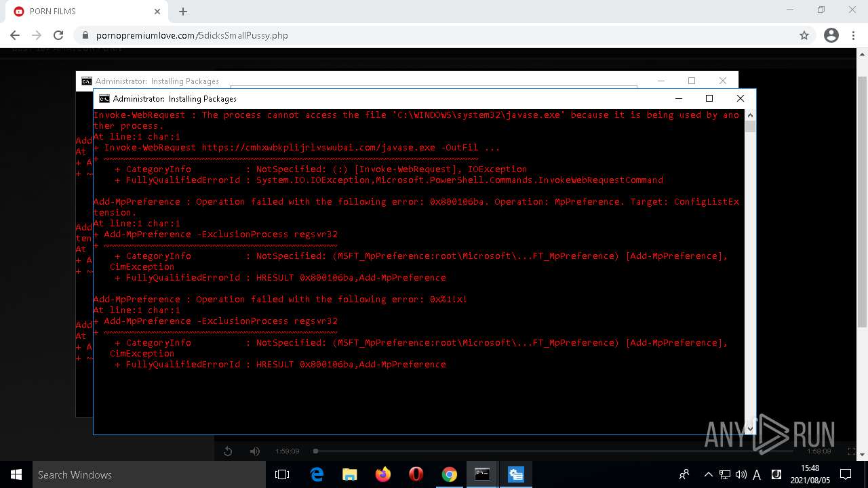Go back in Chrome

[15, 35]
